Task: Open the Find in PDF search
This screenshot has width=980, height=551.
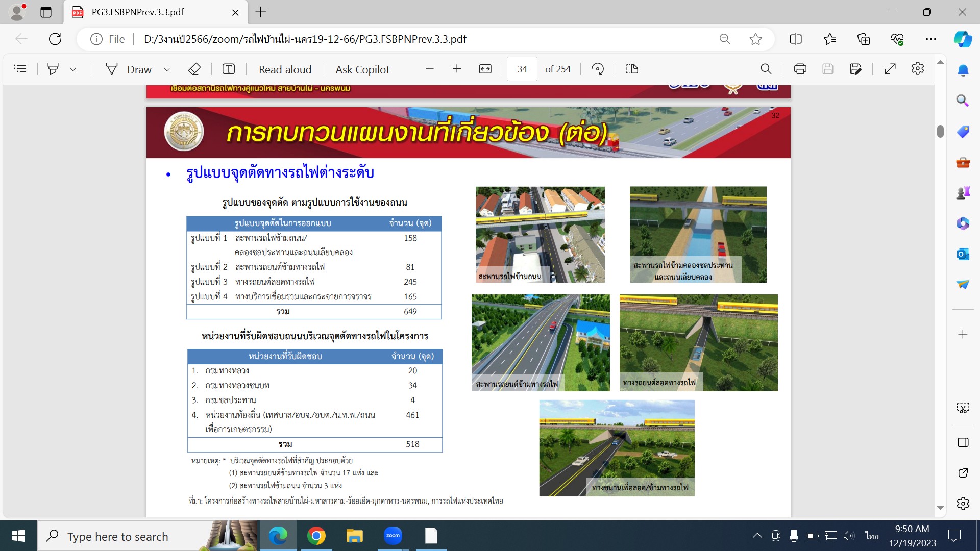Action: [x=766, y=69]
